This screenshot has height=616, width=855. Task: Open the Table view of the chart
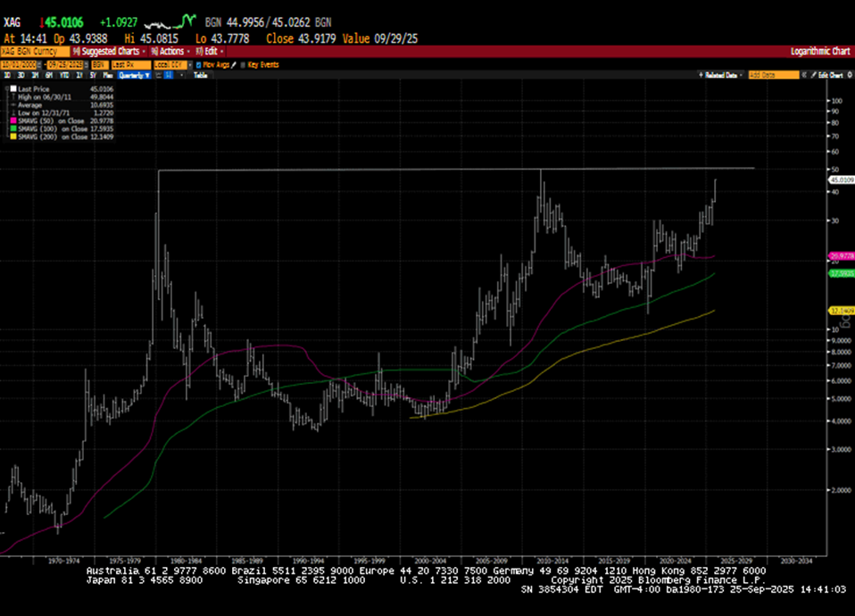[x=201, y=75]
